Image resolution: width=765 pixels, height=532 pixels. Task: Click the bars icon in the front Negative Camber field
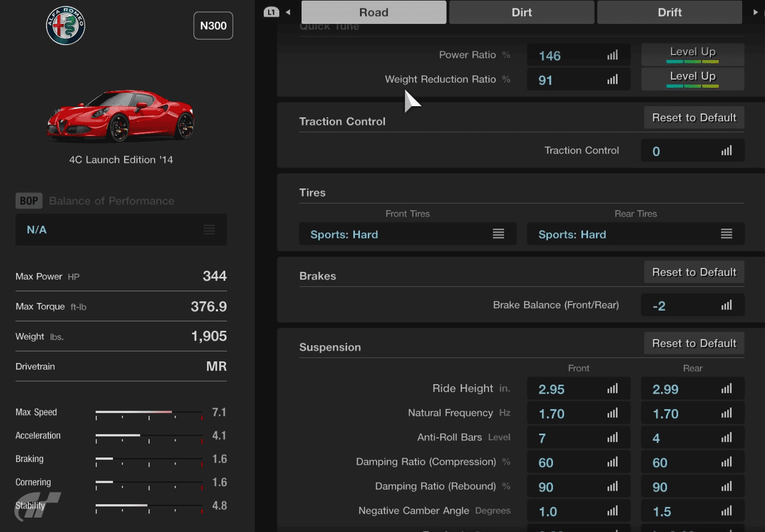(613, 511)
